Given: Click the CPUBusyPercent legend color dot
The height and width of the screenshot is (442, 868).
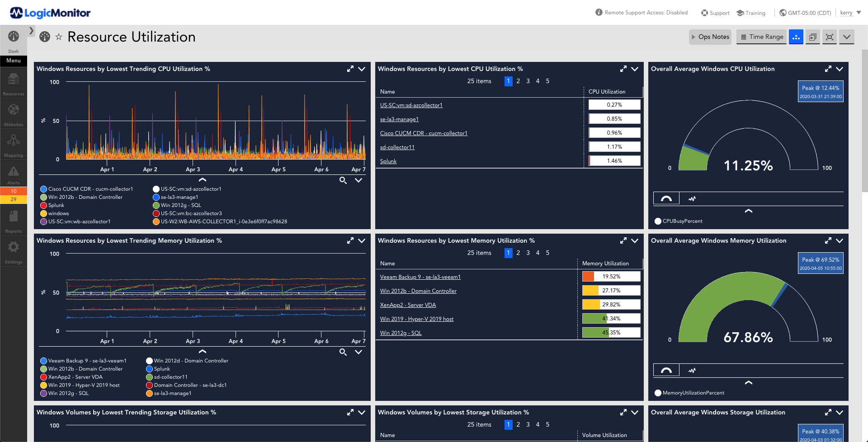Looking at the screenshot, I should (658, 221).
